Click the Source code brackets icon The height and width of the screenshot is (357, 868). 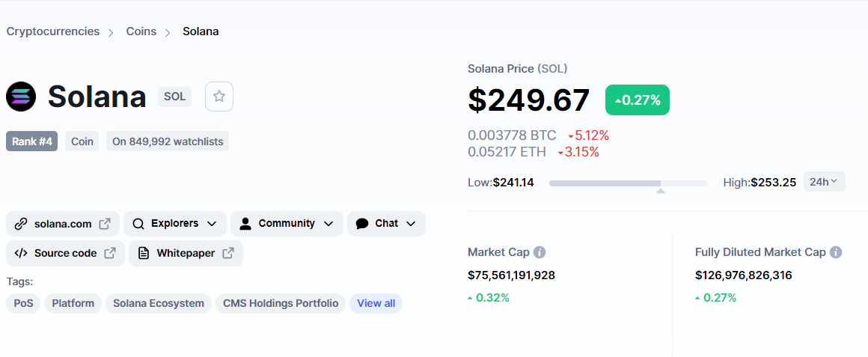(20, 254)
